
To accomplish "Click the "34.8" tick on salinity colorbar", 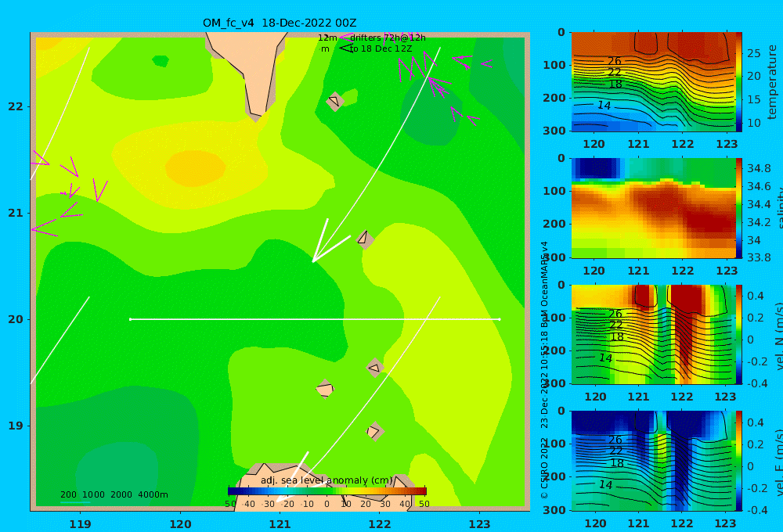I will (x=759, y=168).
